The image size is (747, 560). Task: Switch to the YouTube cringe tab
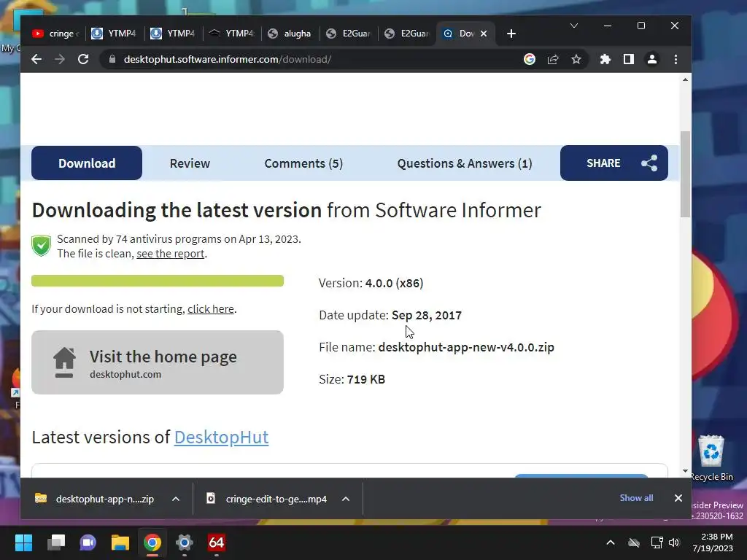click(55, 34)
